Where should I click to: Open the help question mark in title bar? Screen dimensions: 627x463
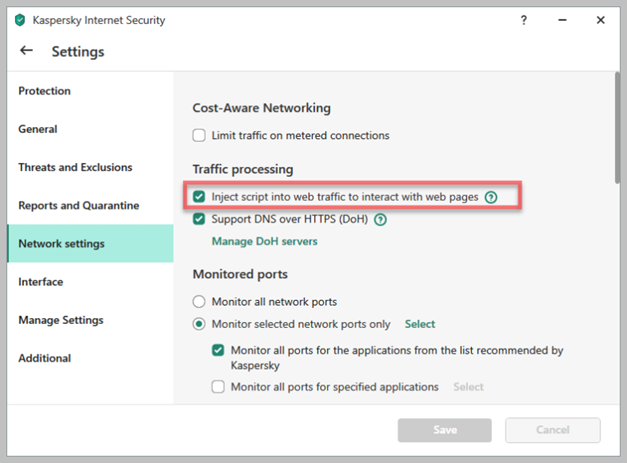tap(523, 20)
